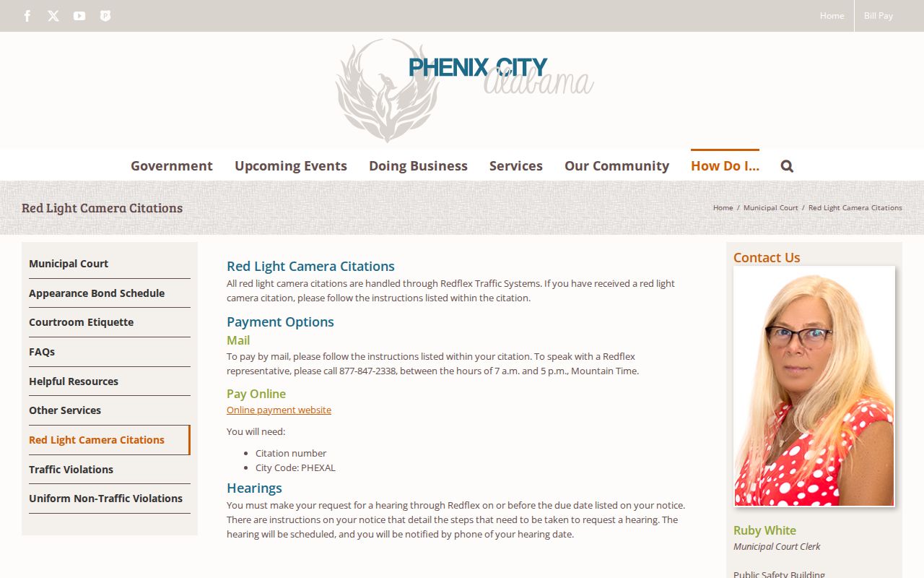Follow the Online payment website link
This screenshot has width=924, height=578.
[x=279, y=410]
